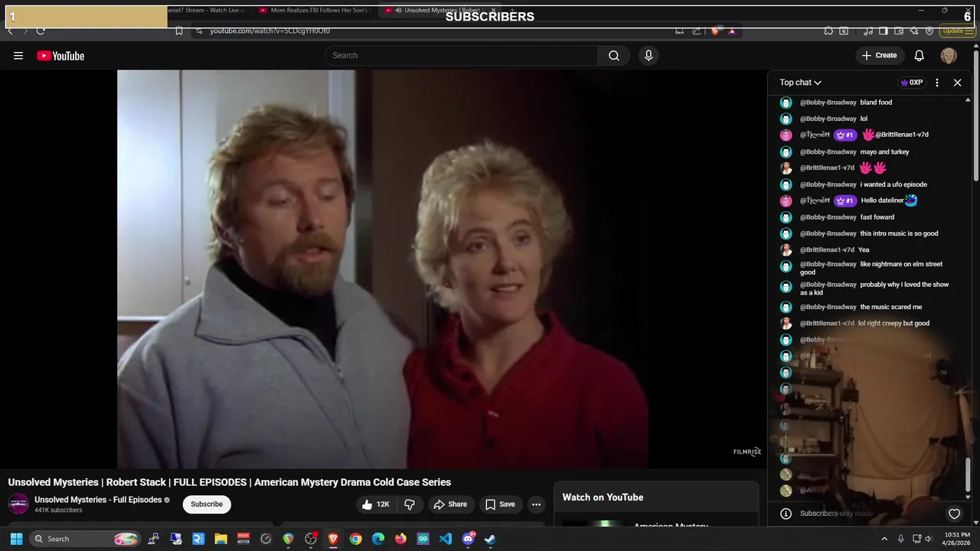The height and width of the screenshot is (551, 980).
Task: Show hidden system tray icons
Action: [x=884, y=539]
